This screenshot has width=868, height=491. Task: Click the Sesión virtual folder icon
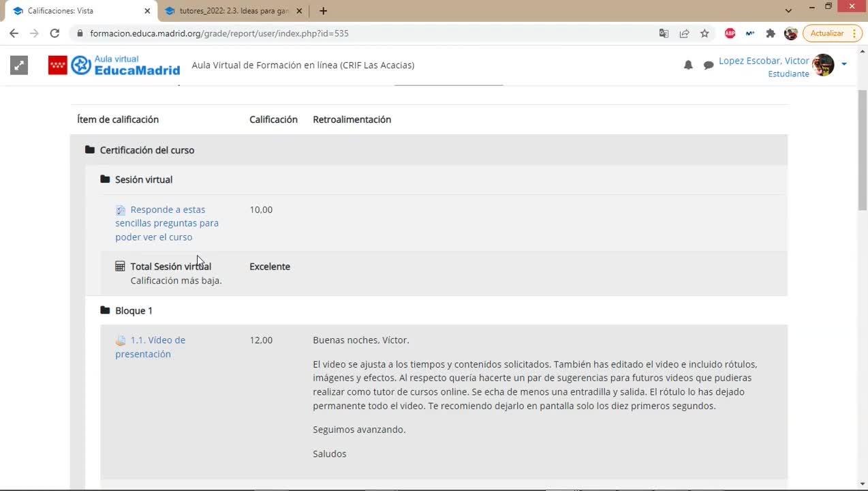coord(105,179)
